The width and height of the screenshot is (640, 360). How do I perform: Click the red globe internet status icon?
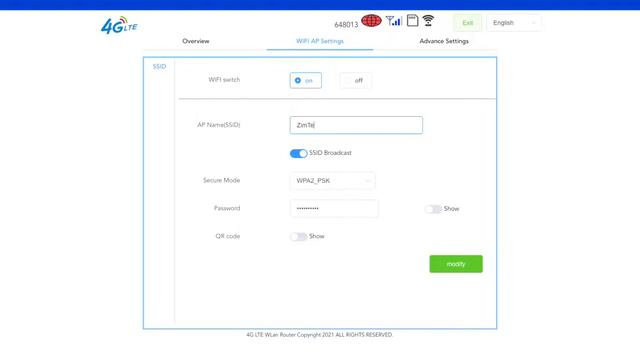pos(371,20)
